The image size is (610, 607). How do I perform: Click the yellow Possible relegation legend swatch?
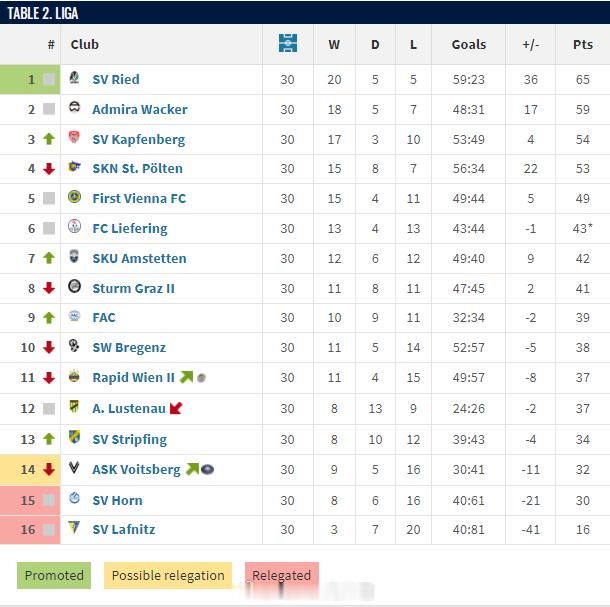[x=168, y=575]
